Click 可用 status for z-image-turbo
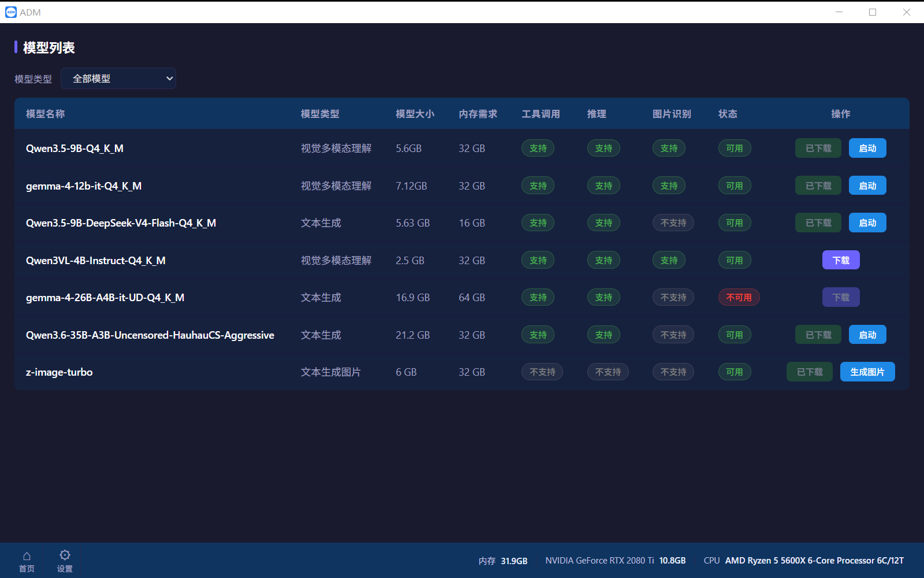924x578 pixels. pos(735,372)
